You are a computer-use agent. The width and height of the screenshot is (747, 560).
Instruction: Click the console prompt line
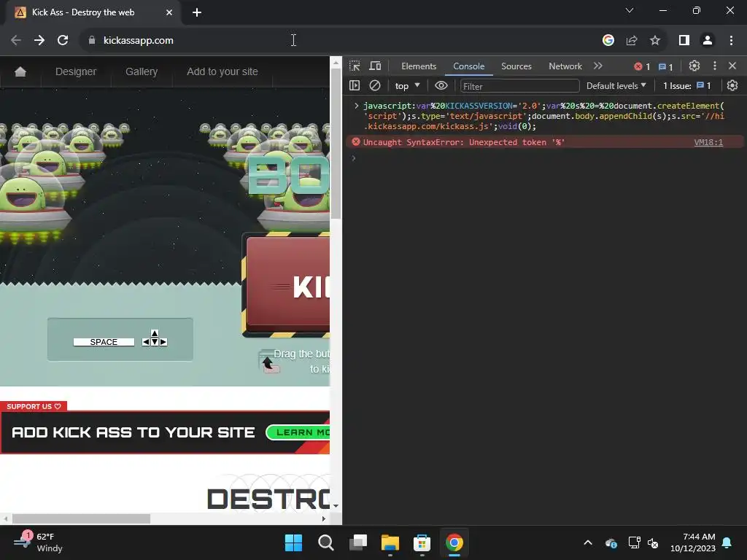543,158
